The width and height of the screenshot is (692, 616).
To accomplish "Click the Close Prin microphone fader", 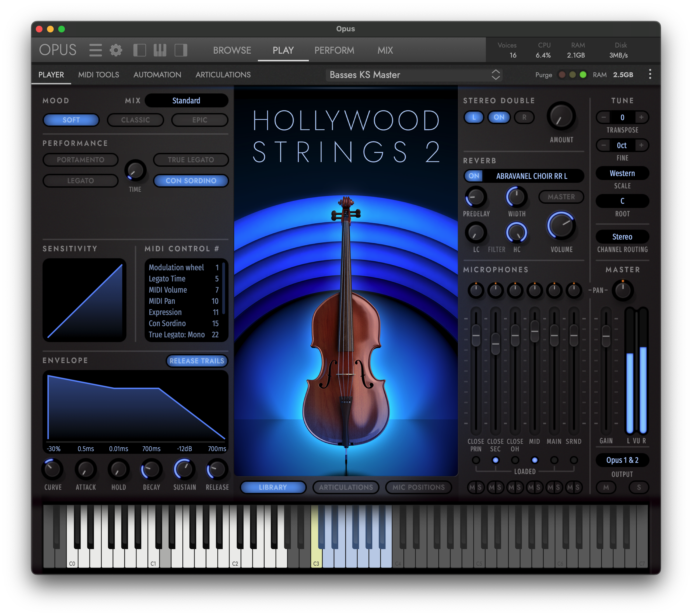I will click(x=476, y=335).
